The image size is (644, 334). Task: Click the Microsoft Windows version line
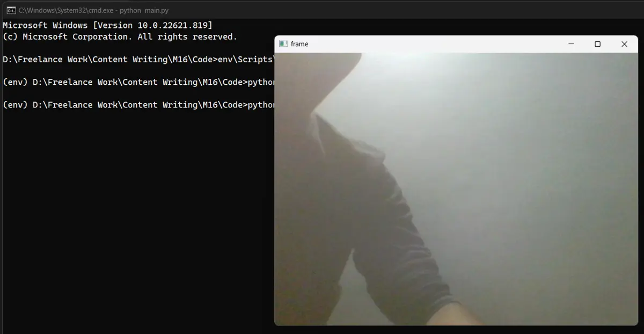point(107,25)
